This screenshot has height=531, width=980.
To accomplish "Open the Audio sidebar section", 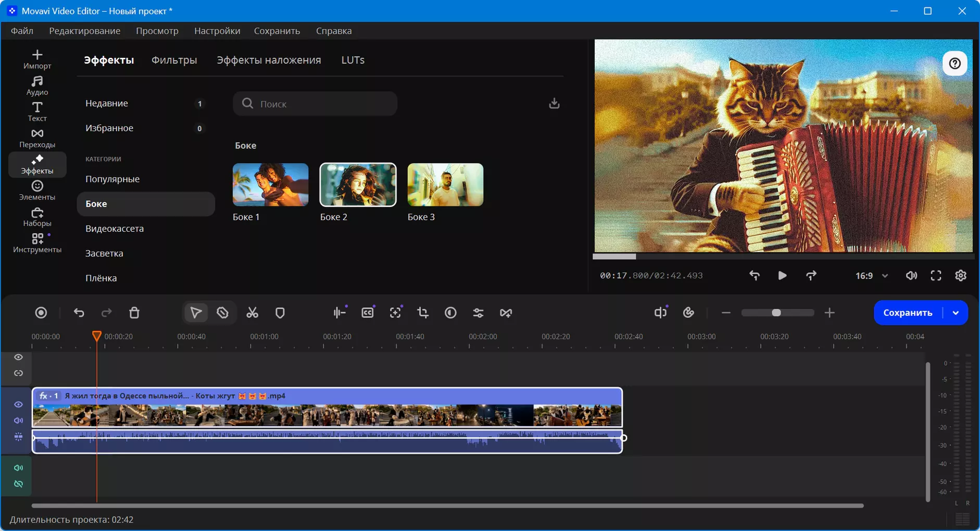I will click(37, 85).
